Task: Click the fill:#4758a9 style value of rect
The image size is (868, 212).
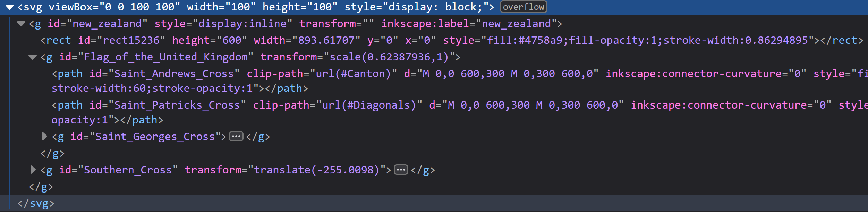Action: pyautogui.click(x=525, y=40)
